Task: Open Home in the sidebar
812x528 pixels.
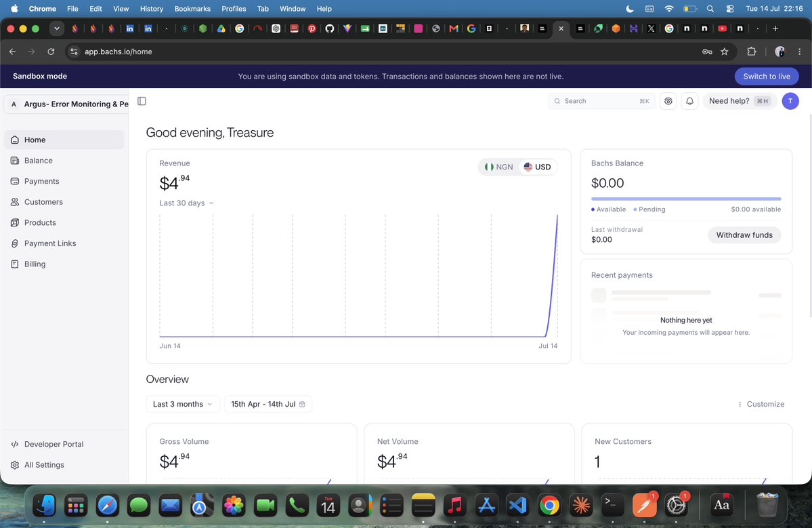Action: coord(64,140)
